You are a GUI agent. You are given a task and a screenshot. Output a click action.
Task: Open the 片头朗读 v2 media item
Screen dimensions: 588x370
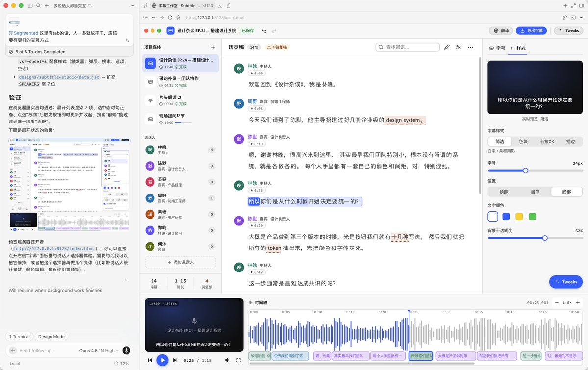[x=180, y=100]
